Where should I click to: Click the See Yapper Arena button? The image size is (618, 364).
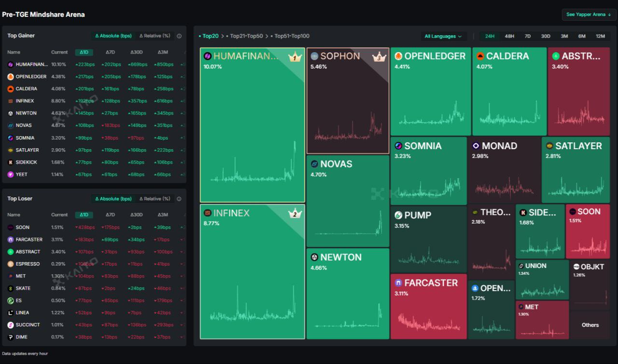tap(589, 14)
